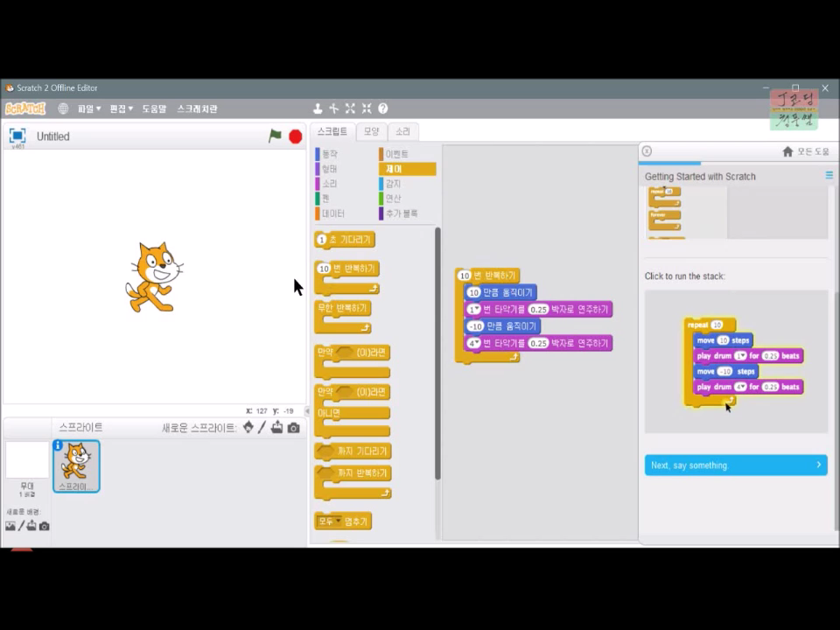Image resolution: width=840 pixels, height=630 pixels.
Task: Click the 만약 (이)라면 아니면 block
Action: [352, 411]
